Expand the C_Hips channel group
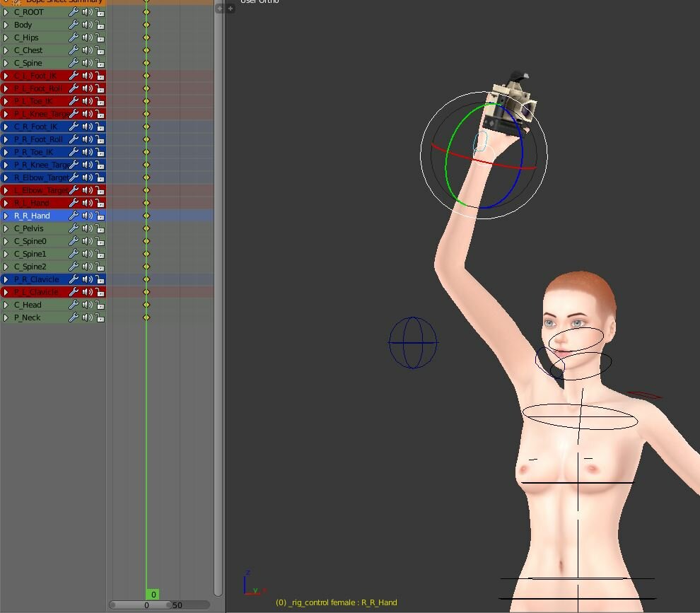The width and height of the screenshot is (700, 613). (6, 37)
